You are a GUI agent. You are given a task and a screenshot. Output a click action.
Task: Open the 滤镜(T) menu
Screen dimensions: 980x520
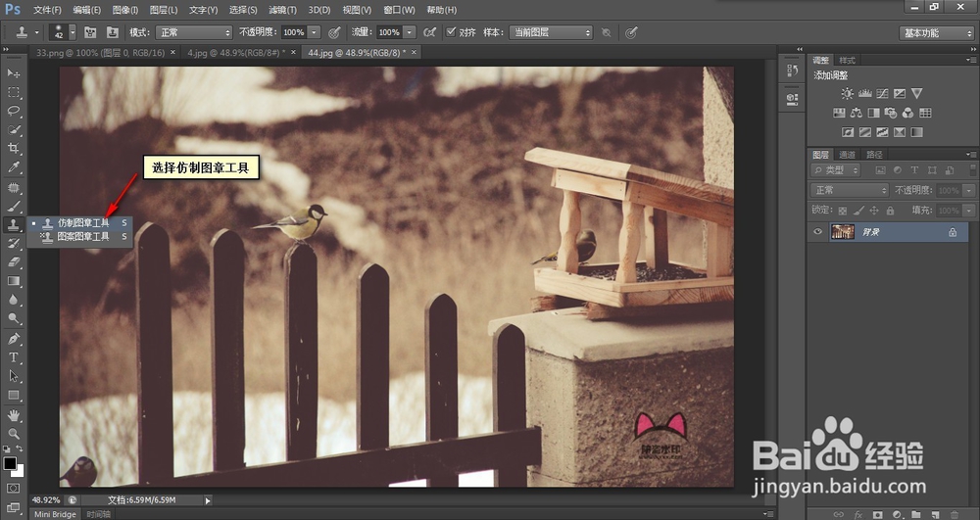click(282, 10)
